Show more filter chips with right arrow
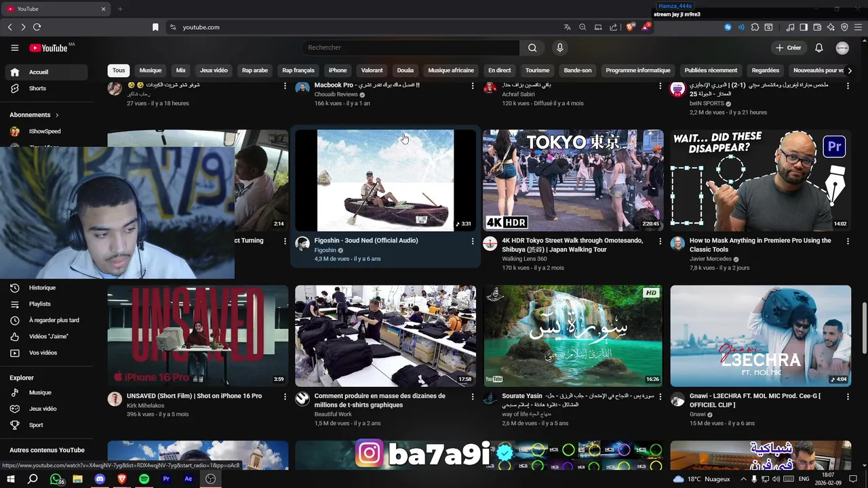 click(x=850, y=70)
